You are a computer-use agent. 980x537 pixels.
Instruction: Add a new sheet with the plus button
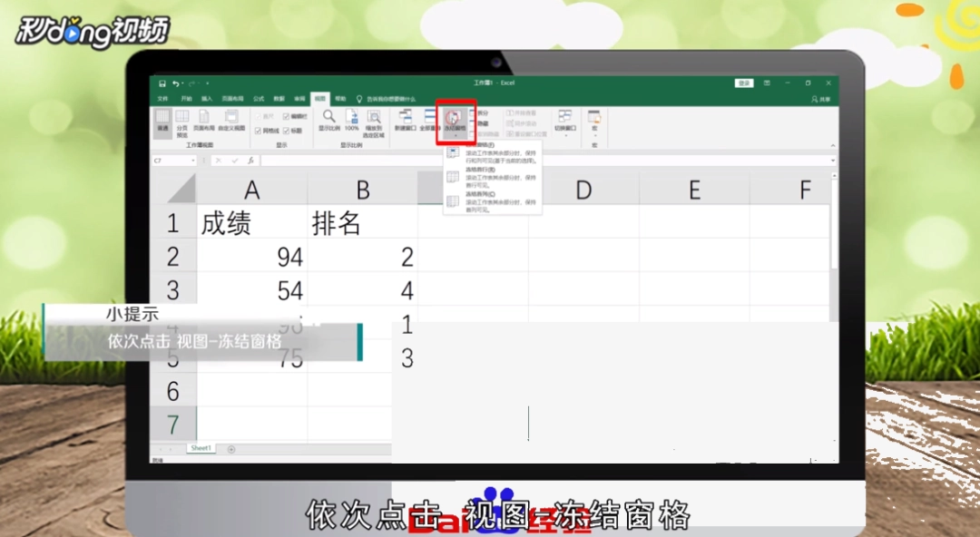click(x=231, y=449)
